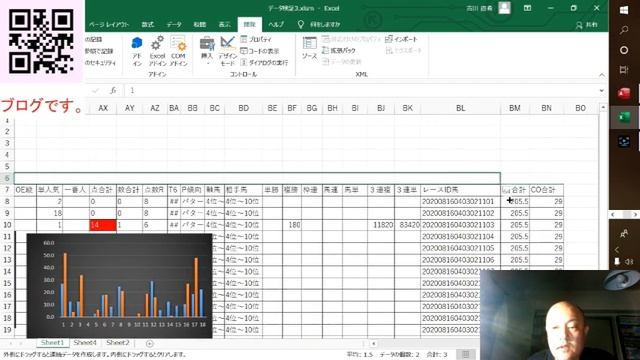Open the 校閲 review tab
This screenshot has height=360, width=640.
(200, 24)
